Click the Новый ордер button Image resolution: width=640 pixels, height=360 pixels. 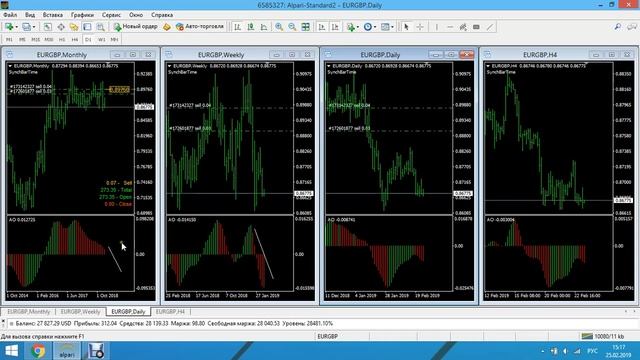[x=136, y=27]
